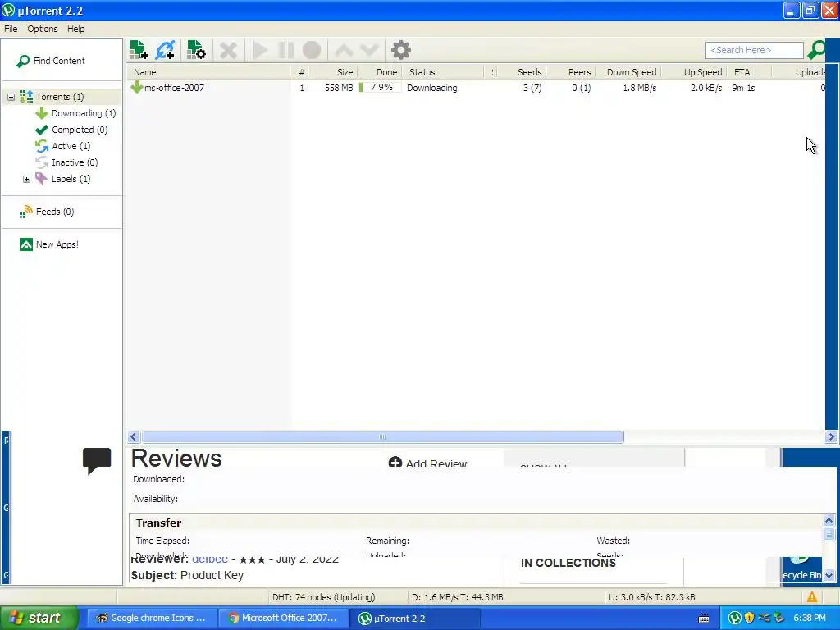840x630 pixels.
Task: Click the Move Down Queue arrow
Action: (x=370, y=50)
